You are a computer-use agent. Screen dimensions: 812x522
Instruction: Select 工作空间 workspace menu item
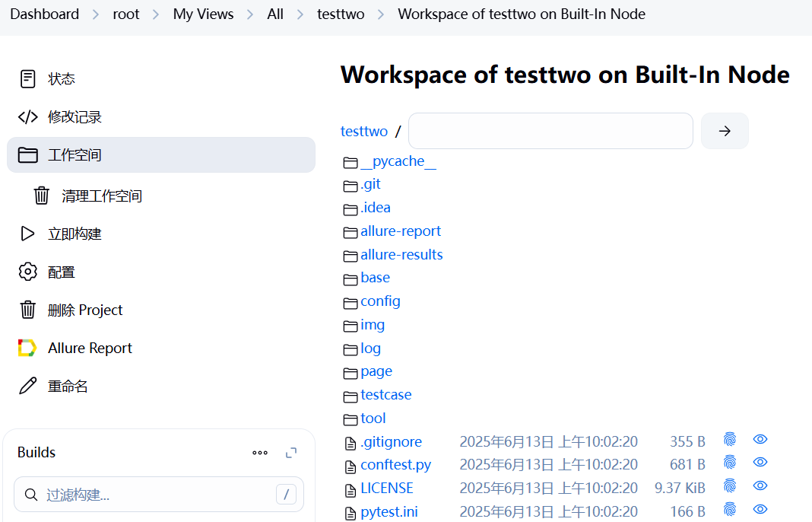point(161,155)
